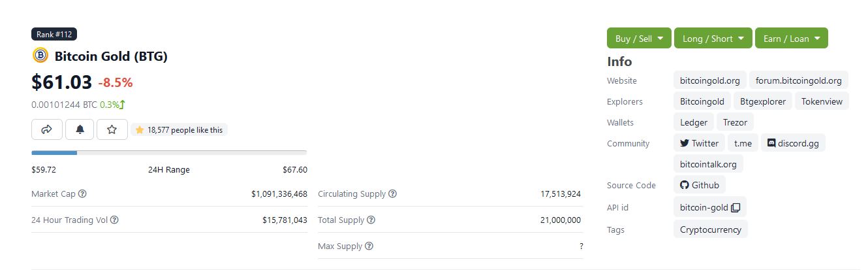The width and height of the screenshot is (868, 270).
Task: Open the Github source code link
Action: (x=699, y=185)
